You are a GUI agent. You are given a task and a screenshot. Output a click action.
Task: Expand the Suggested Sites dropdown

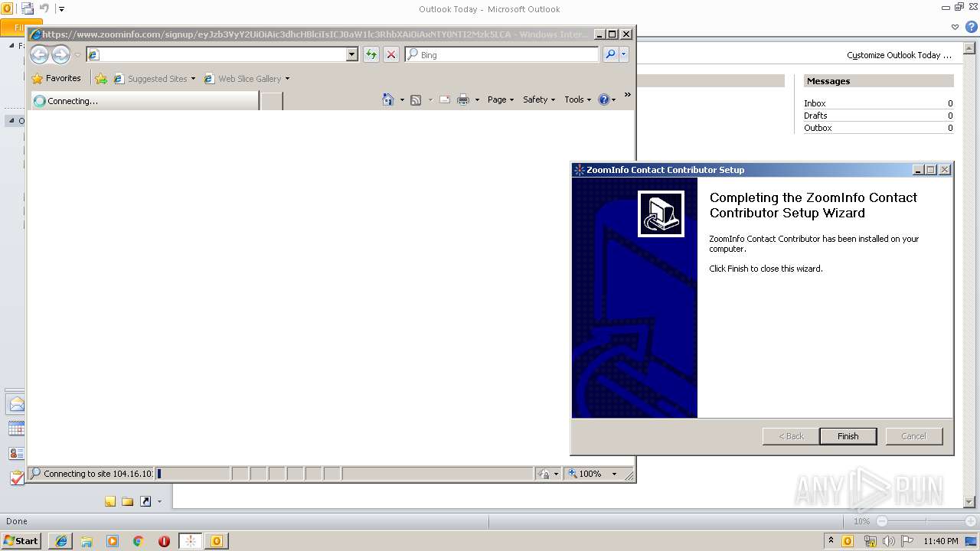(x=193, y=79)
